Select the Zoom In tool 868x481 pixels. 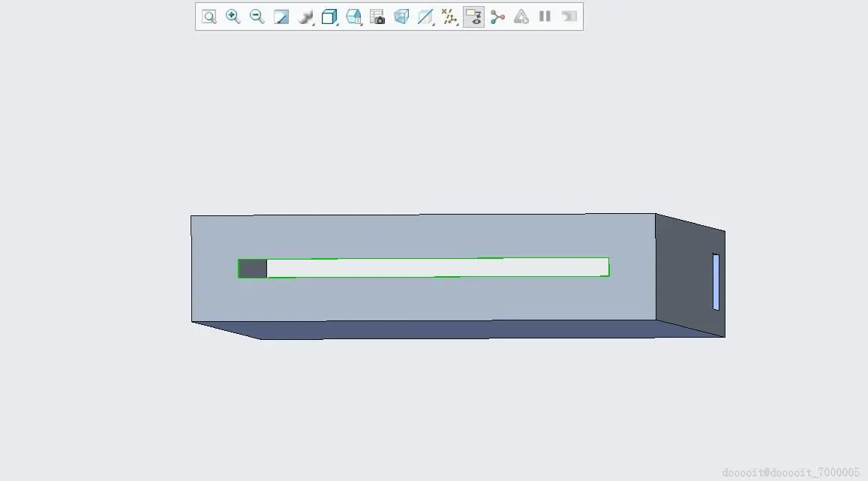point(233,17)
